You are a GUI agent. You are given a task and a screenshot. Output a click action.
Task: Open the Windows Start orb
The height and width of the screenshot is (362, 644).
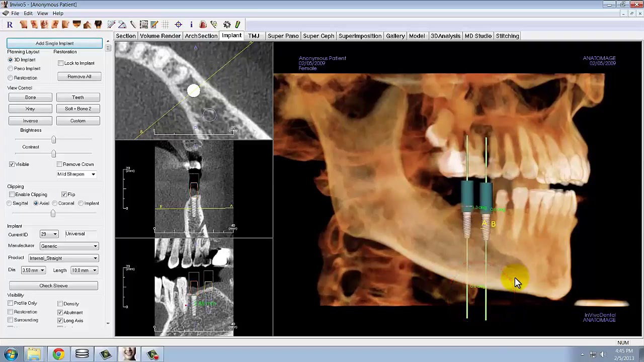(11, 354)
